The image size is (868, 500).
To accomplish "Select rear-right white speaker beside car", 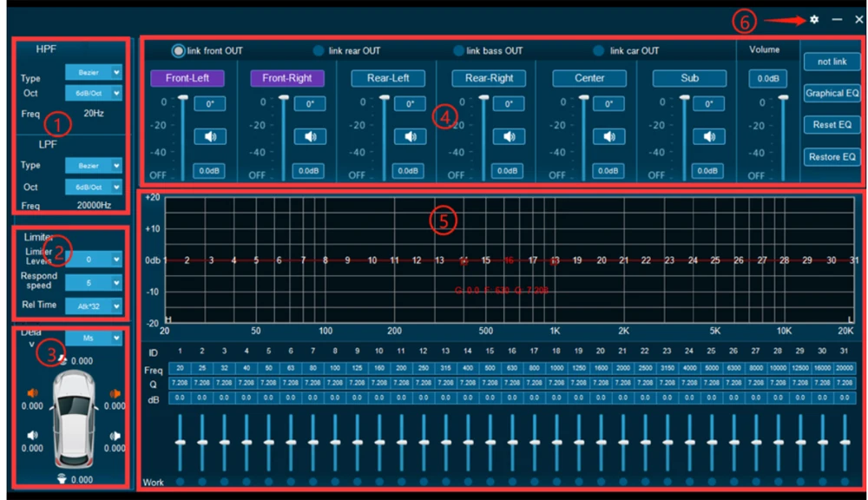I will coord(115,435).
